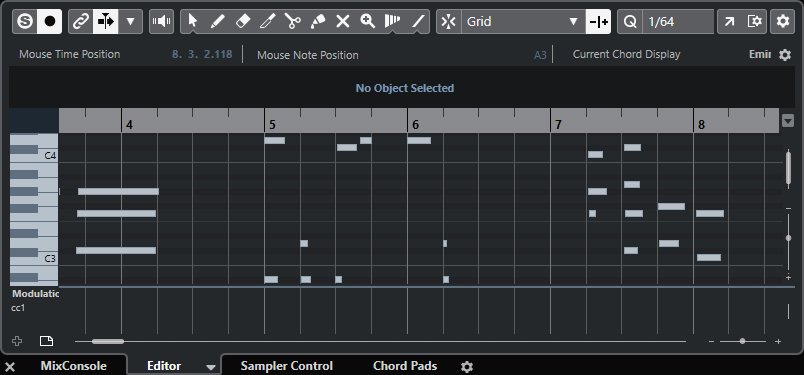Choose the Split scissors tool
The width and height of the screenshot is (804, 375).
[x=293, y=22]
